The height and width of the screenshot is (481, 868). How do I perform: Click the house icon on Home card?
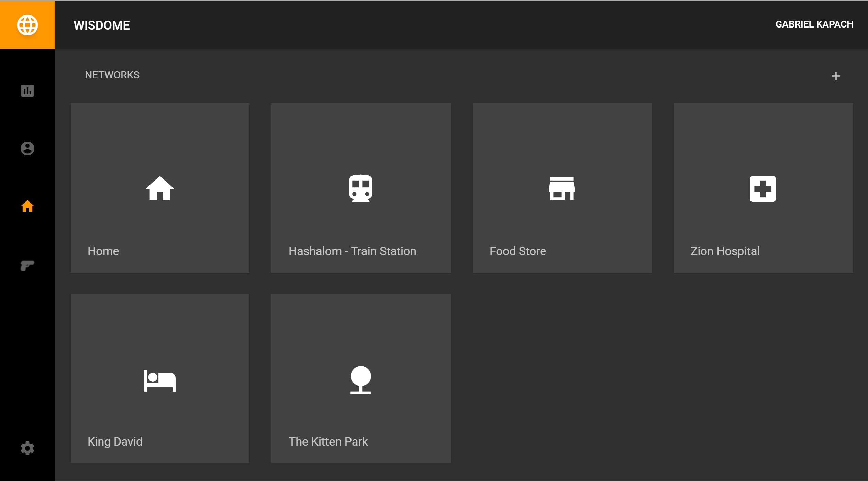160,188
